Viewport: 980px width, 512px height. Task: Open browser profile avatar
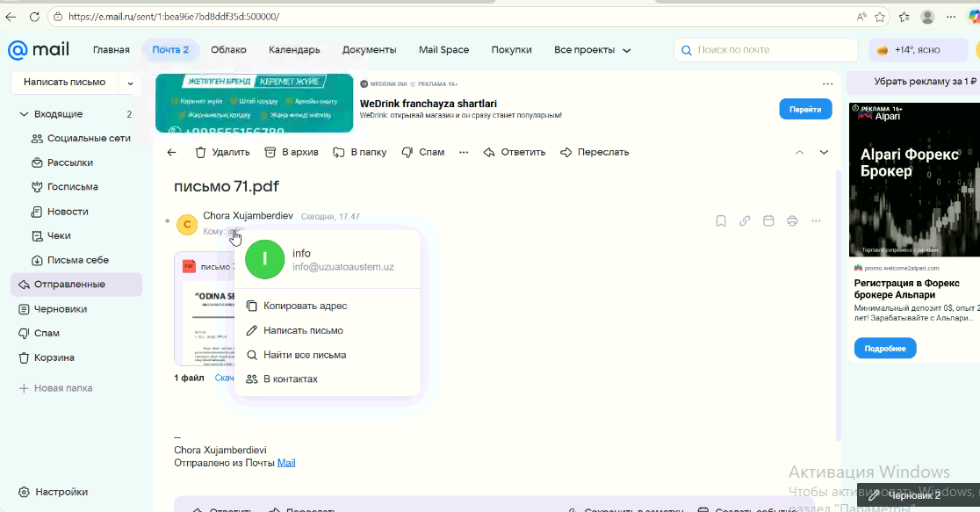click(x=927, y=17)
